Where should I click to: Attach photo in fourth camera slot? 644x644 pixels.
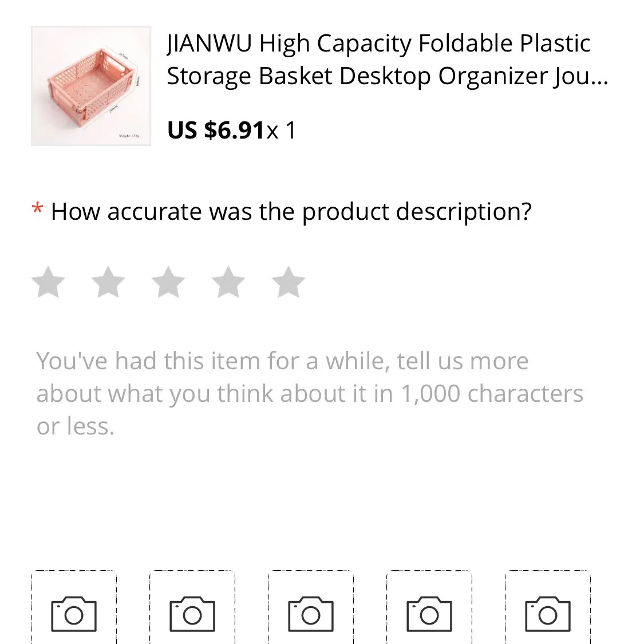tap(429, 613)
